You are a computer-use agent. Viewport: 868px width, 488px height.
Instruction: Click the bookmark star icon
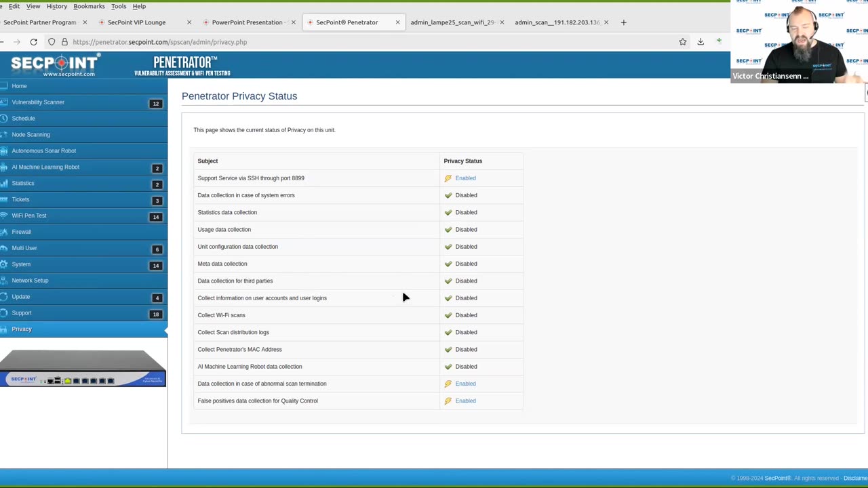tap(683, 42)
